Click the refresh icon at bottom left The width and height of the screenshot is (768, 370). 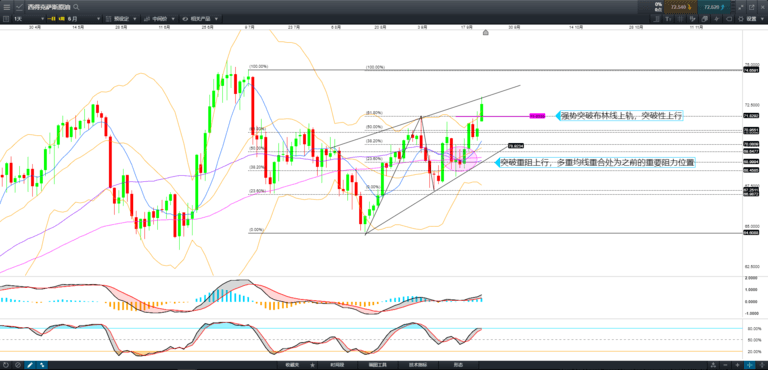(6, 365)
